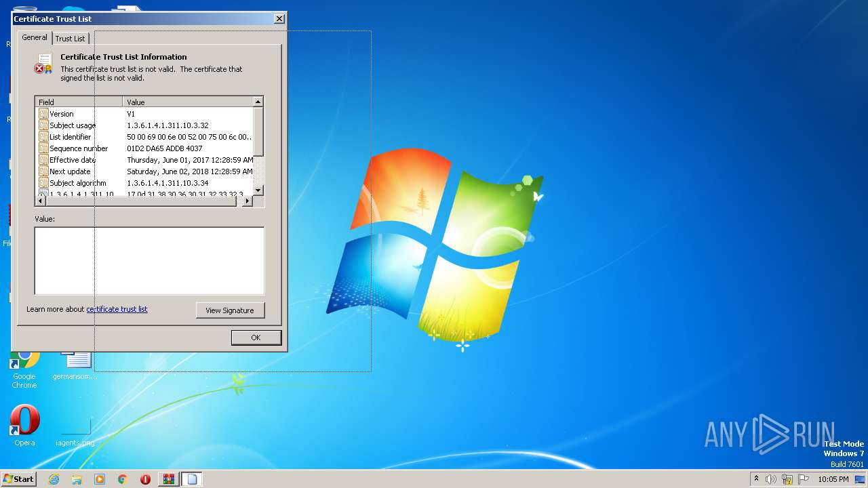The image size is (868, 488).
Task: Open Windows Explorer folder taskbar icon
Action: (77, 479)
